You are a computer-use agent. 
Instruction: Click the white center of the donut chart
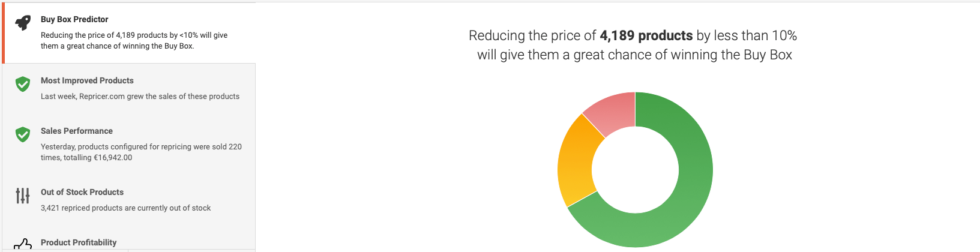(x=635, y=169)
